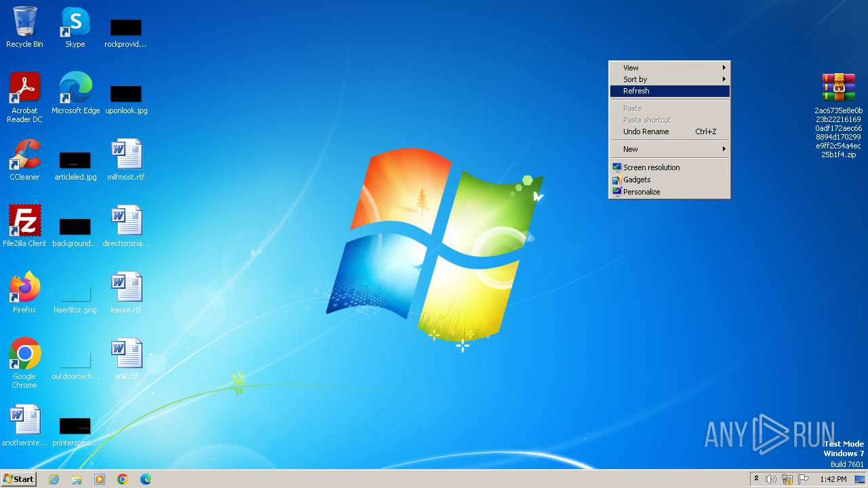Screen dimensions: 868x488
Task: Select Google Chrome desktop shortcut
Action: [24, 363]
